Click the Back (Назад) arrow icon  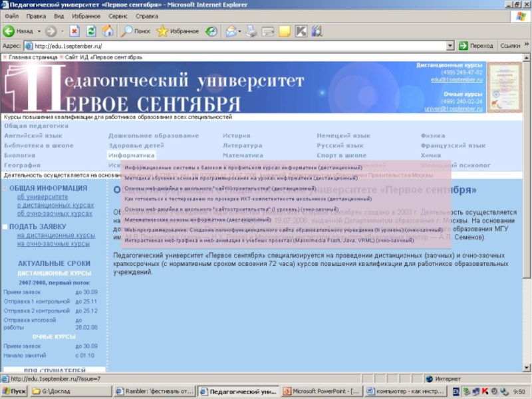pos(9,31)
